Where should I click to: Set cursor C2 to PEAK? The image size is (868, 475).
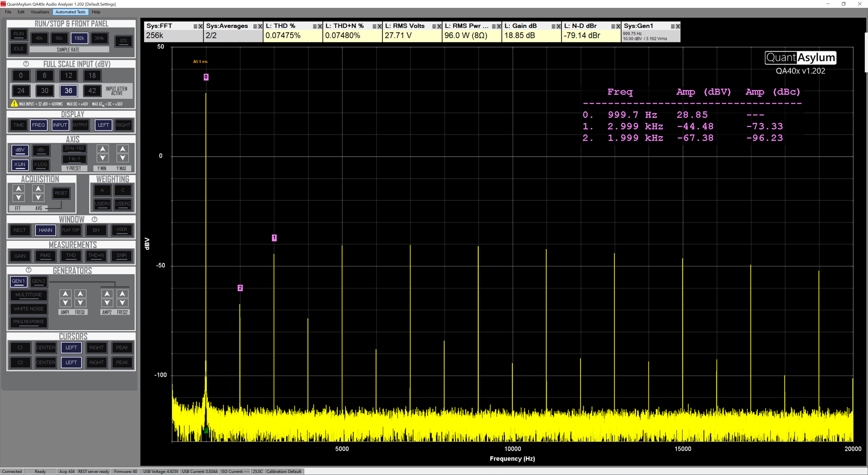point(122,362)
